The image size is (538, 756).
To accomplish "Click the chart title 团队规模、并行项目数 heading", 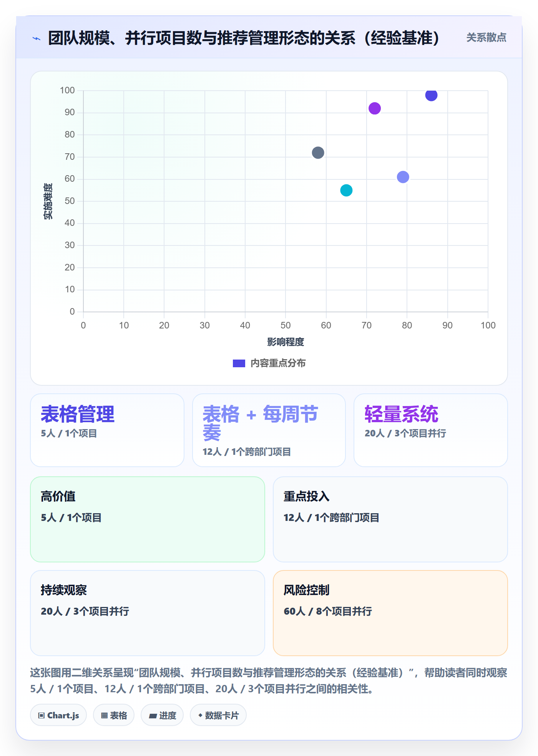I will tap(244, 38).
